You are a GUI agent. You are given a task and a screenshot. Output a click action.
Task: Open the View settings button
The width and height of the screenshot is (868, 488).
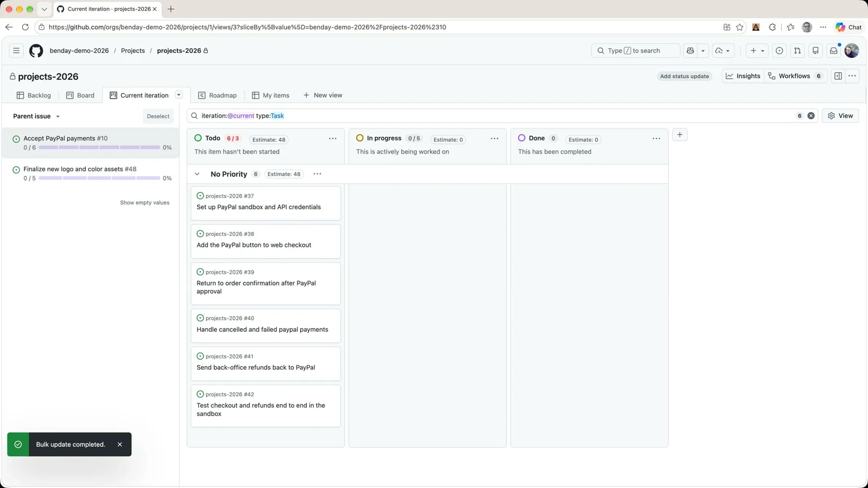(x=840, y=116)
